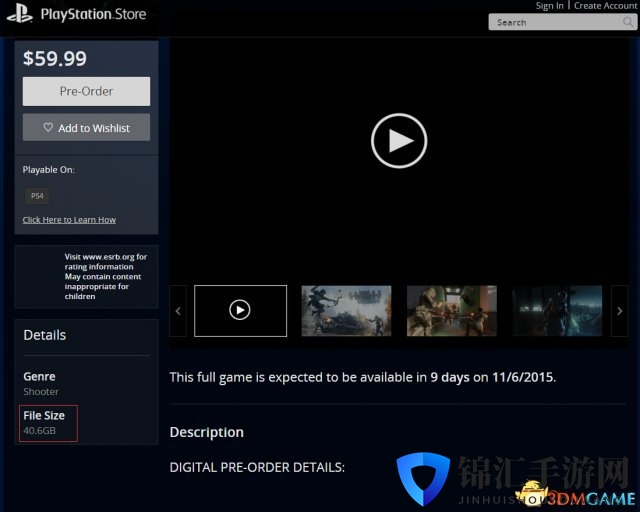Click the Add to Wishlist button

(87, 127)
